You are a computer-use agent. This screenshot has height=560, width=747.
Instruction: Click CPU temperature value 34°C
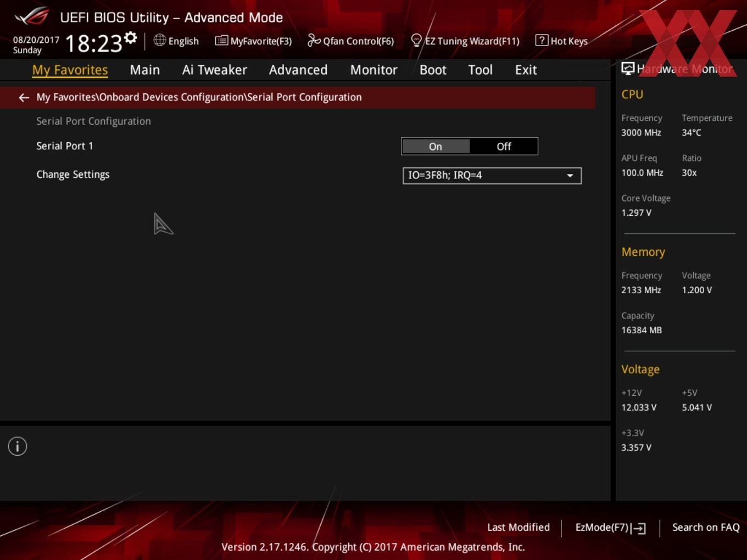coord(692,133)
